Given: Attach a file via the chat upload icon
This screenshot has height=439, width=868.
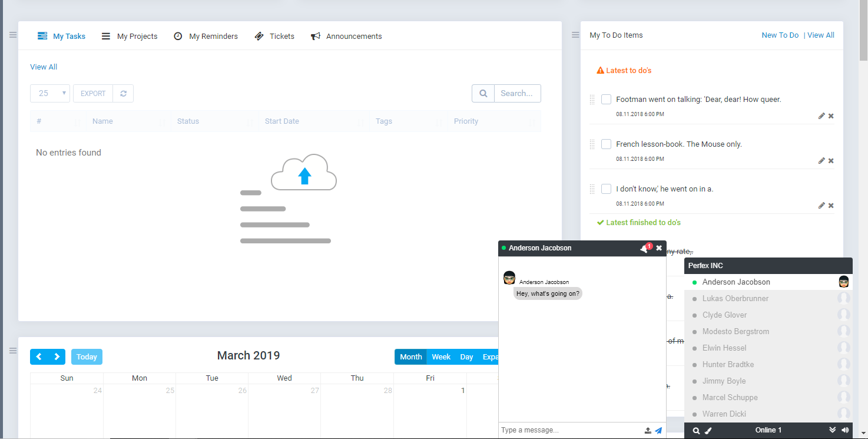Looking at the screenshot, I should [648, 430].
